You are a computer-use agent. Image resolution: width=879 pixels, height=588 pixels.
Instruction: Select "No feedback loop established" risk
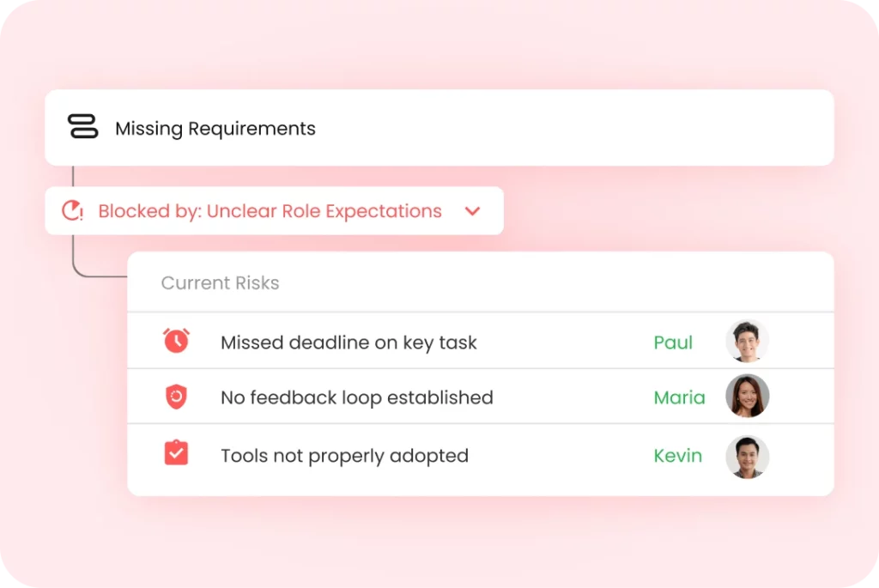coord(356,397)
